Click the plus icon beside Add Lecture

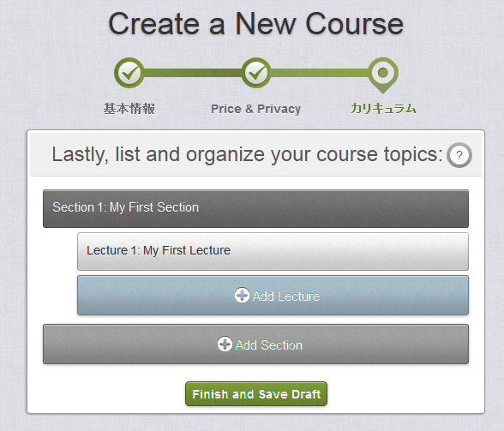[242, 295]
